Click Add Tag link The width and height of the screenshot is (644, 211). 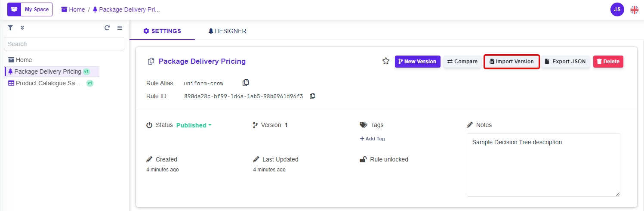tap(373, 139)
